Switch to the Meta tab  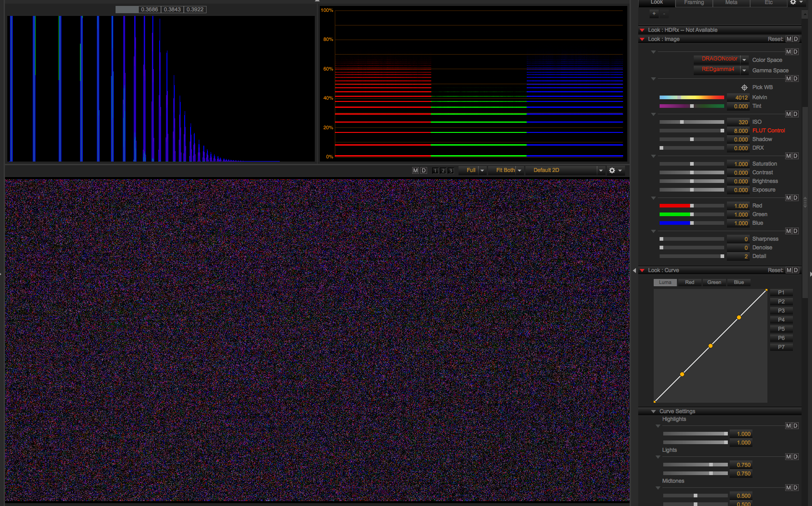tap(731, 3)
